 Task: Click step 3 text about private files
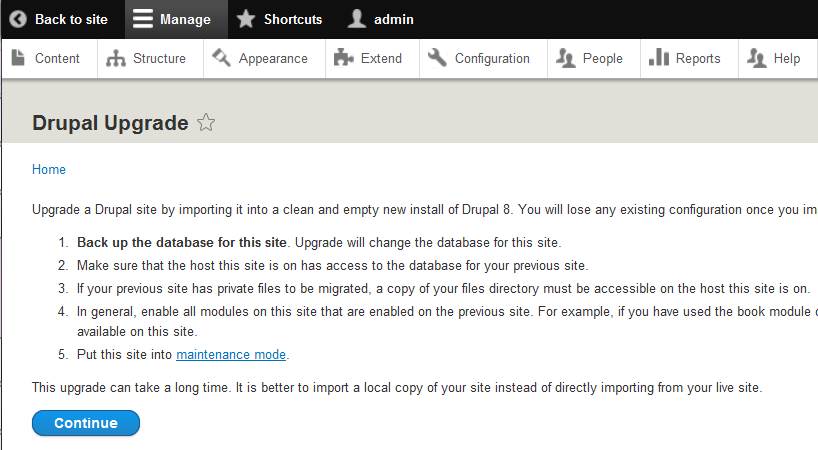pyautogui.click(x=443, y=288)
